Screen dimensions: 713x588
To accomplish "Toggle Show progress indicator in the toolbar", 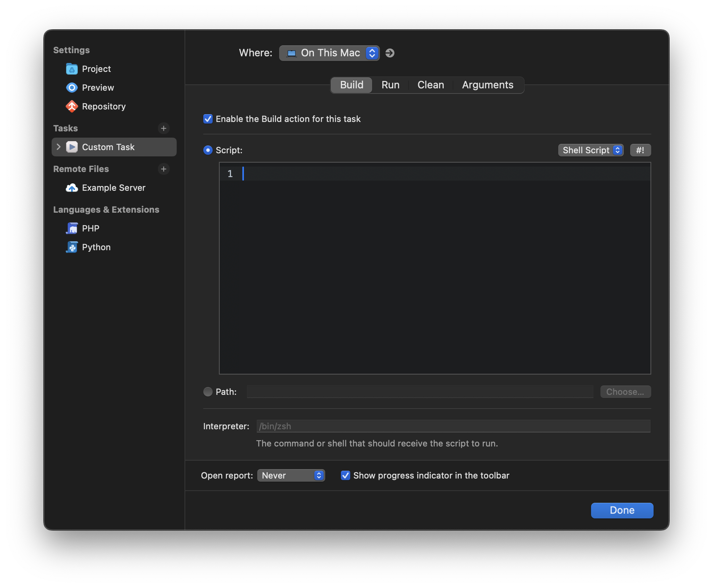I will tap(346, 475).
